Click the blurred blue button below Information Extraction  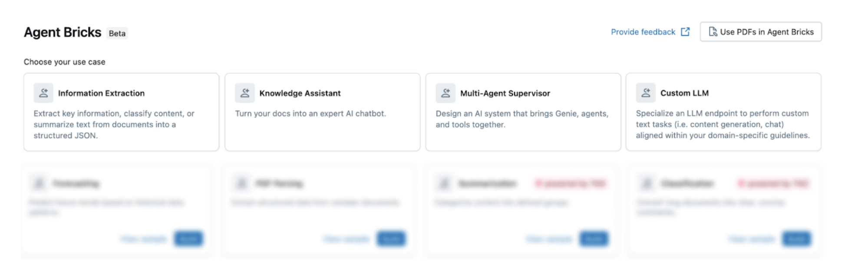[188, 239]
